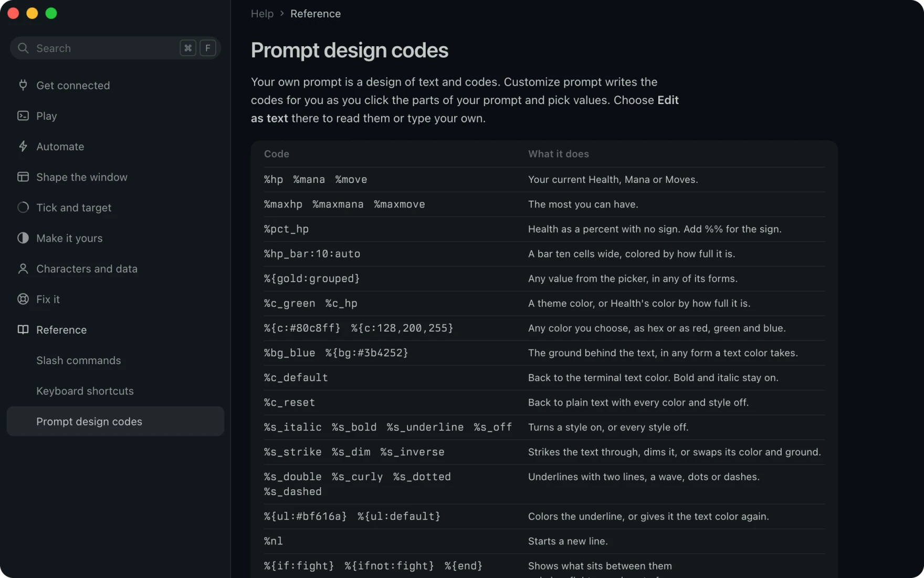The image size is (924, 578).
Task: Click the %c_reset code cell
Action: point(289,402)
